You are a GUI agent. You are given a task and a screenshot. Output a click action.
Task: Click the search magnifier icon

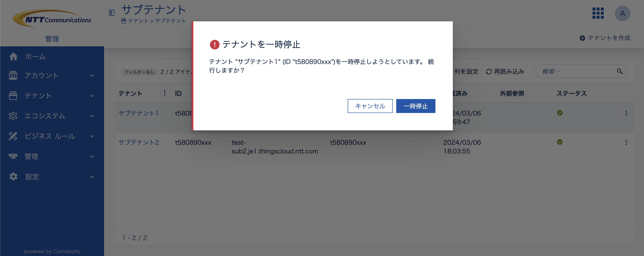[x=620, y=71]
